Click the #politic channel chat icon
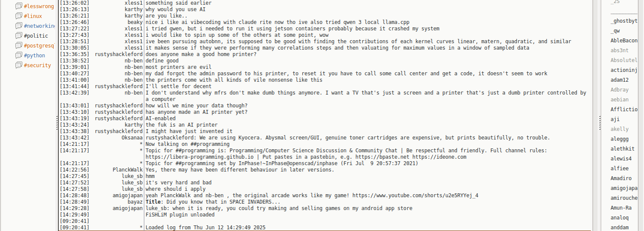The height and width of the screenshot is (231, 644). [18, 36]
